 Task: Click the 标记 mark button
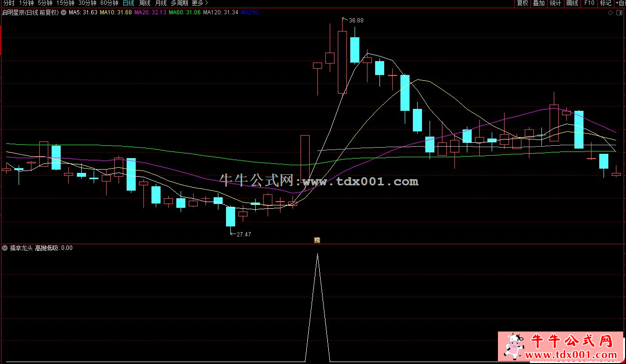605,3
